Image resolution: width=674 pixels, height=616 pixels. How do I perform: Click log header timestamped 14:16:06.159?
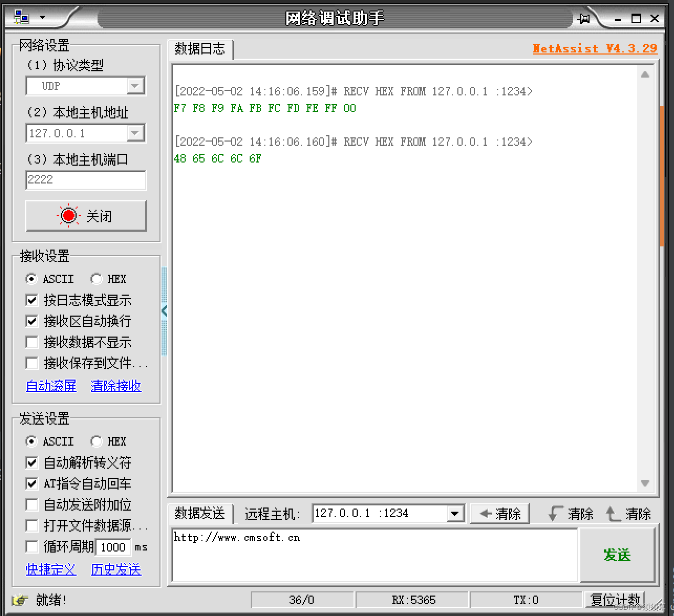coord(353,91)
